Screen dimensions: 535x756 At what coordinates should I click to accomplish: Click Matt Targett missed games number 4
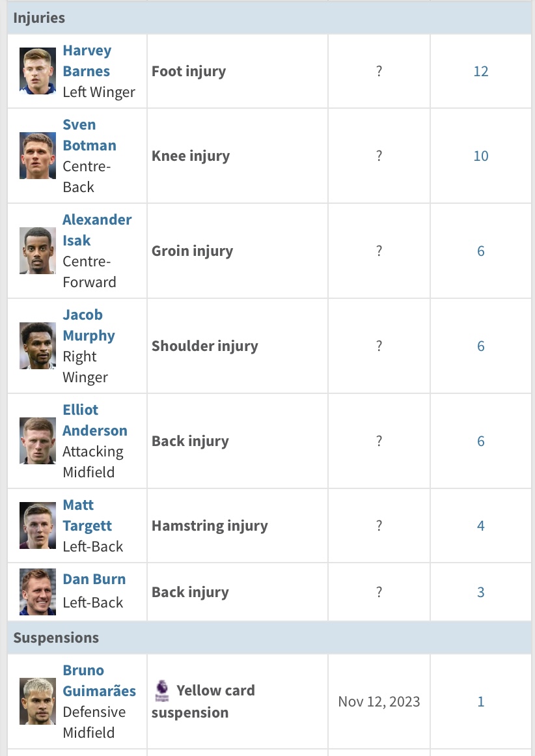tap(480, 526)
